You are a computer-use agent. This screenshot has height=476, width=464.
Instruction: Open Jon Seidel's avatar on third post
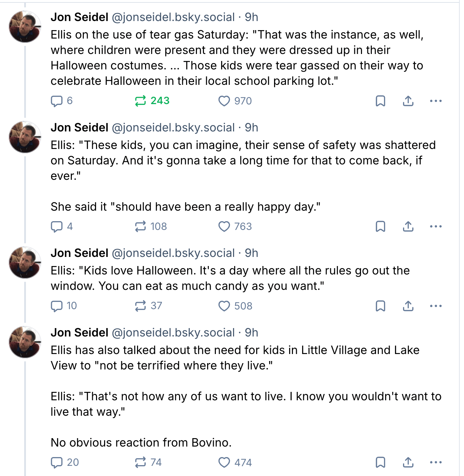pyautogui.click(x=25, y=263)
